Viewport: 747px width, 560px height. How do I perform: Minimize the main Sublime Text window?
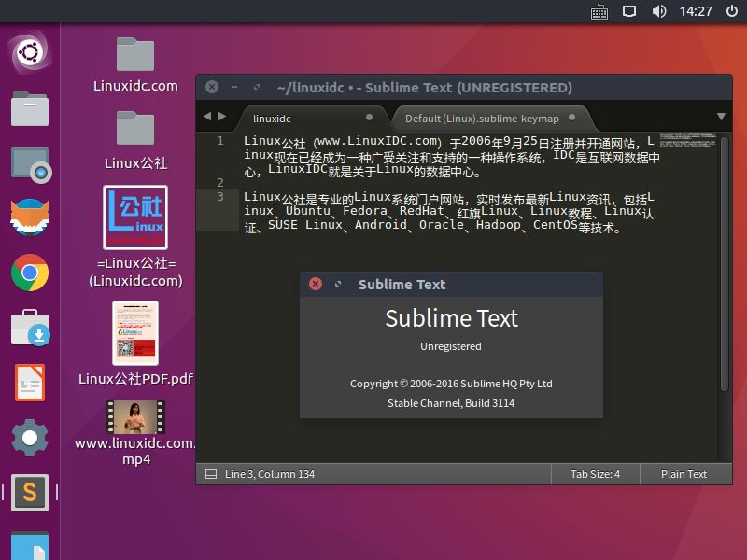(234, 87)
